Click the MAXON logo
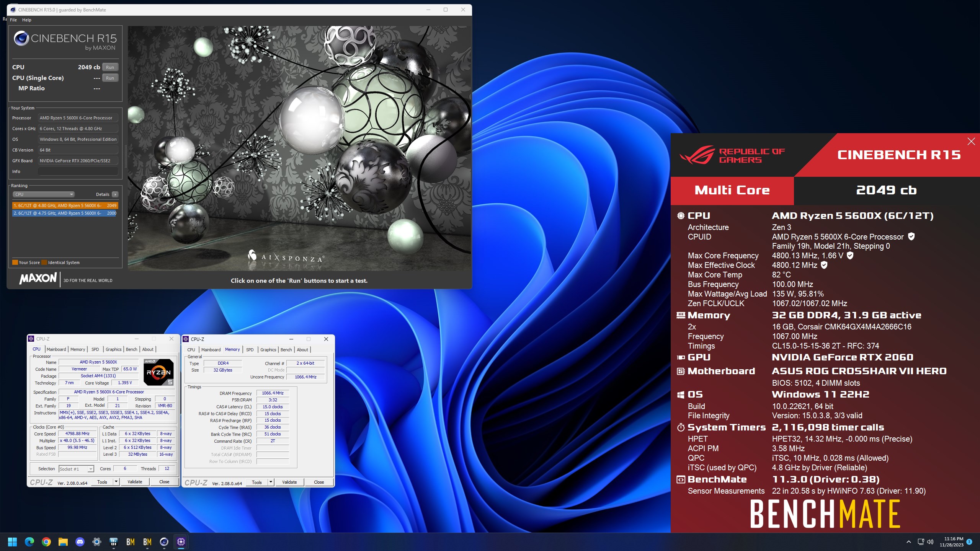980x551 pixels. pos(38,278)
